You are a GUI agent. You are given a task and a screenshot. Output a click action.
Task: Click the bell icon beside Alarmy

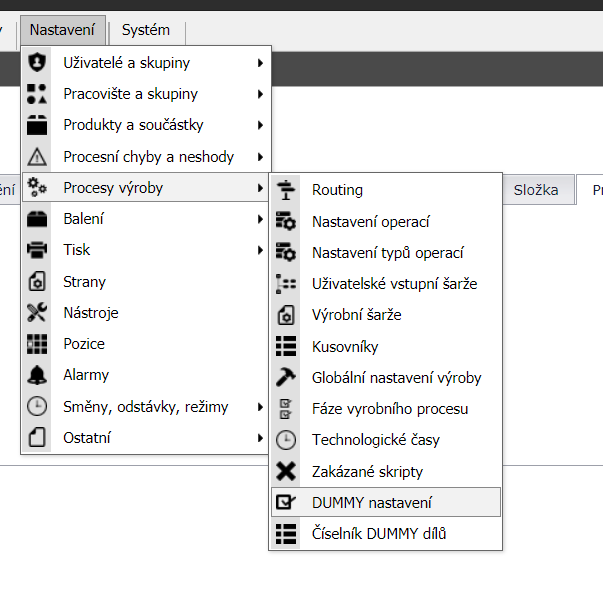(x=37, y=375)
